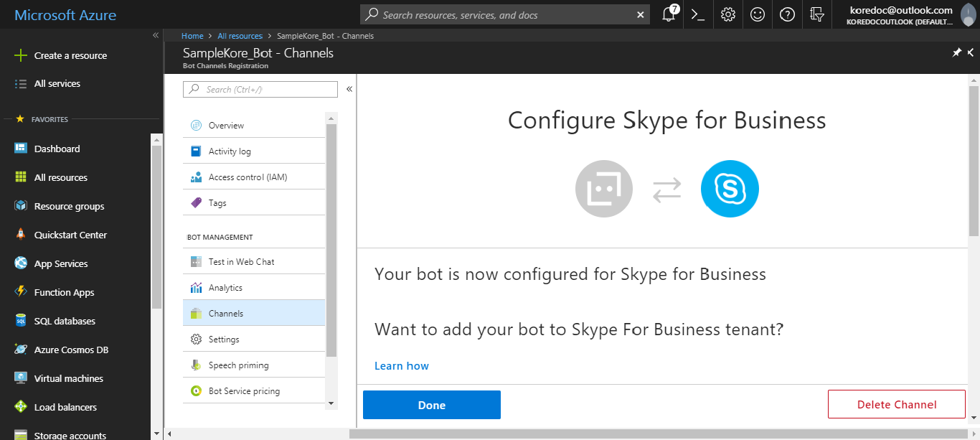980x440 pixels.
Task: Click the Microsoft Azure logo text
Action: coord(65,15)
